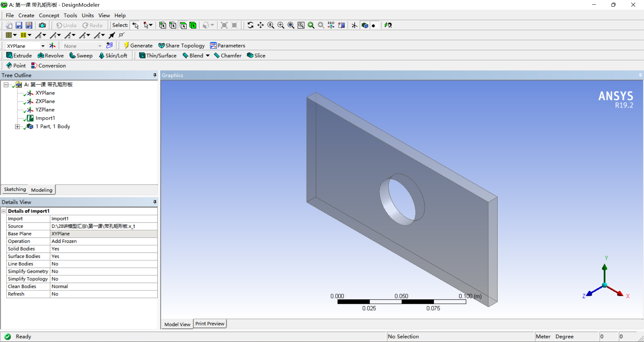Image resolution: width=644 pixels, height=342 pixels.
Task: Expand the 1 Part, 1 Body node
Action: click(x=17, y=127)
